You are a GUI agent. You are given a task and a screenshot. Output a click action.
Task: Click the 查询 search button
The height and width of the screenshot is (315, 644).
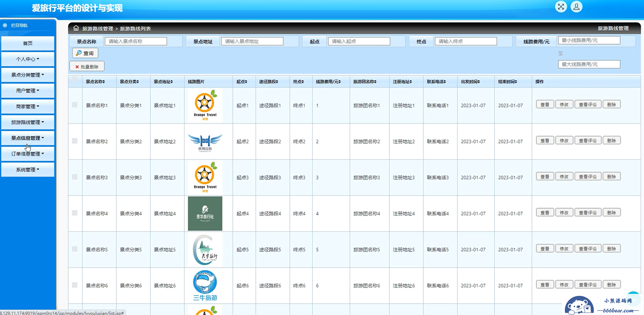point(85,53)
